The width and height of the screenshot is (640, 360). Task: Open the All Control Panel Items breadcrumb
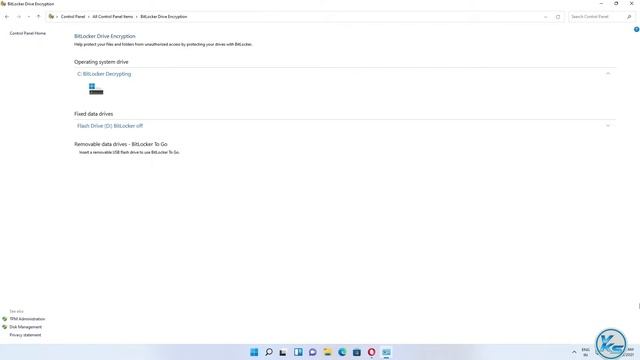tap(113, 17)
